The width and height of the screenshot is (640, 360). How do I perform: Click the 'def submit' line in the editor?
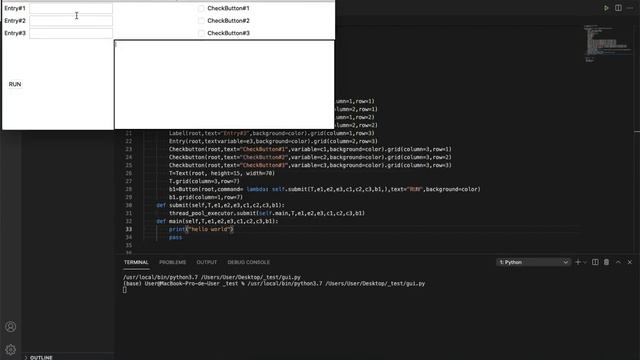(x=220, y=205)
